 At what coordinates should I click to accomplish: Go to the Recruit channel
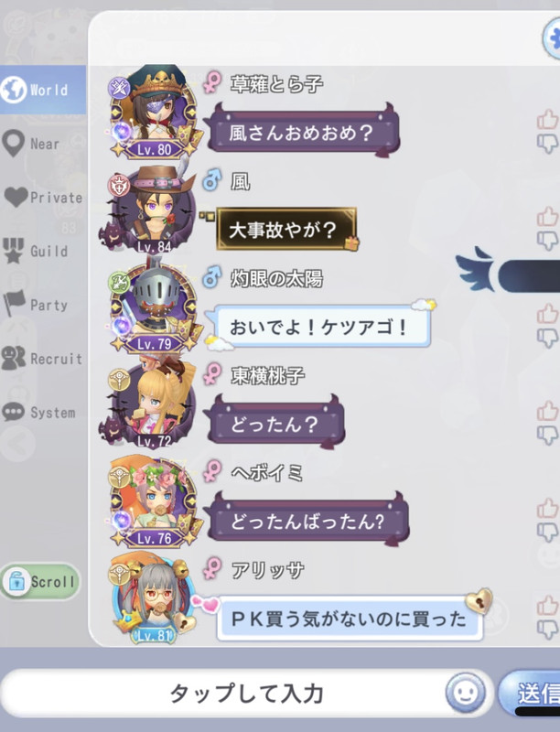pyautogui.click(x=43, y=359)
